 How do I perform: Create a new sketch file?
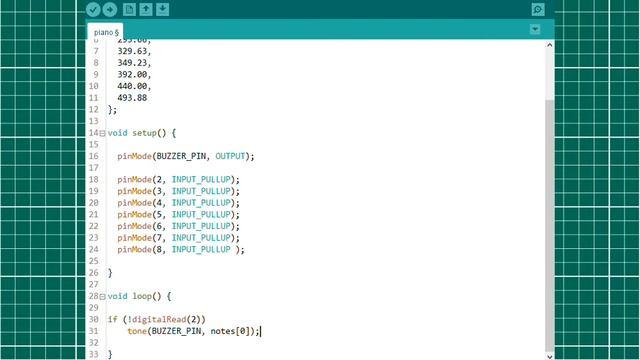tap(129, 9)
